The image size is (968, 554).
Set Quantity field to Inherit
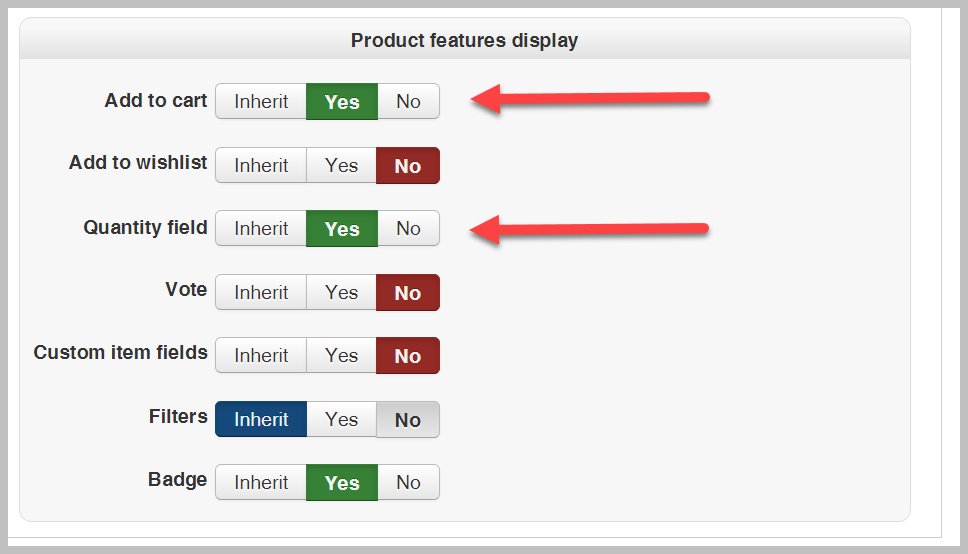(x=261, y=228)
